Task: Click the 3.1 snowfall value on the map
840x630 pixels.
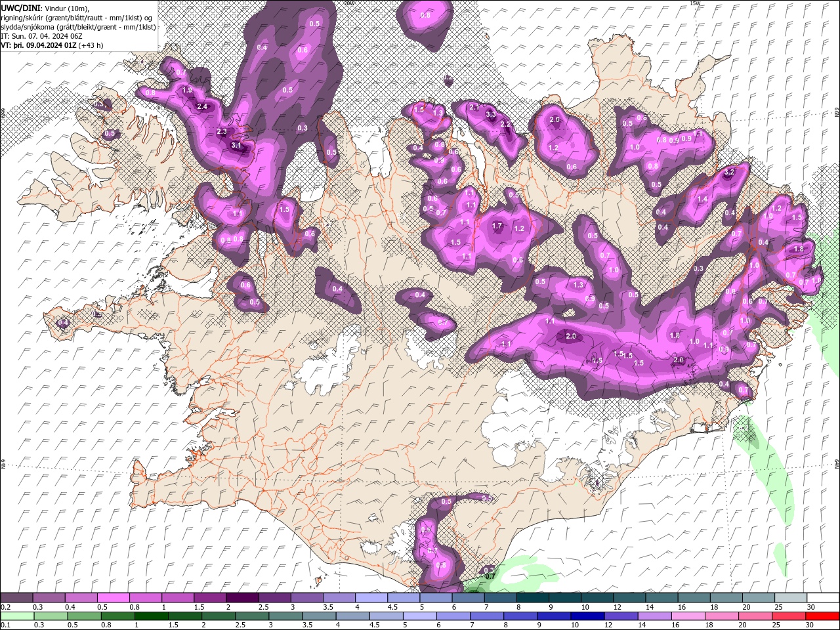Action: (237, 145)
